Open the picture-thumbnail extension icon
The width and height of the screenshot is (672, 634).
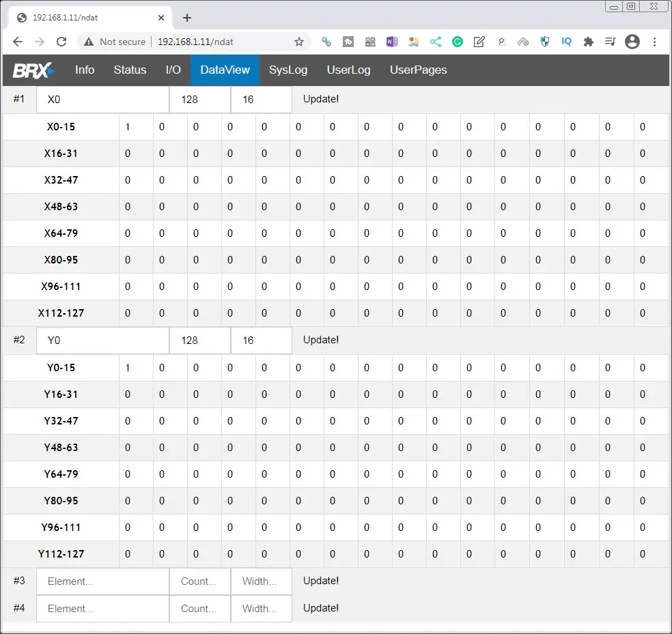pos(414,42)
